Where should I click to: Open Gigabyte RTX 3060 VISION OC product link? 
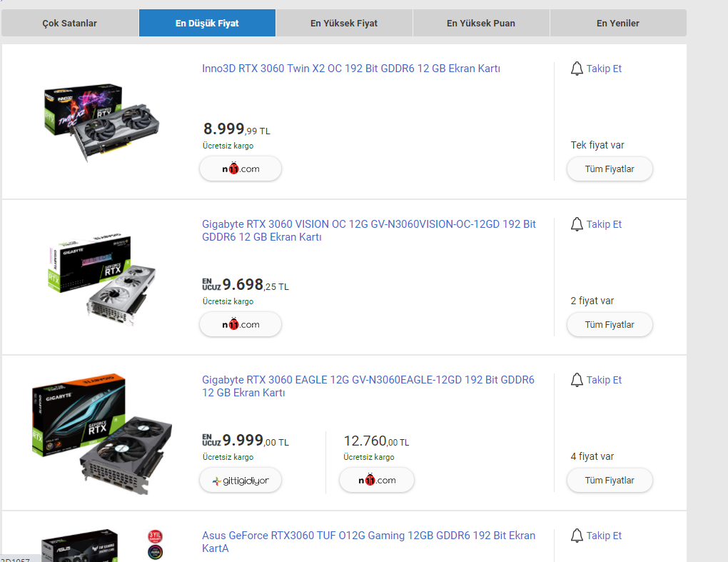pyautogui.click(x=369, y=231)
